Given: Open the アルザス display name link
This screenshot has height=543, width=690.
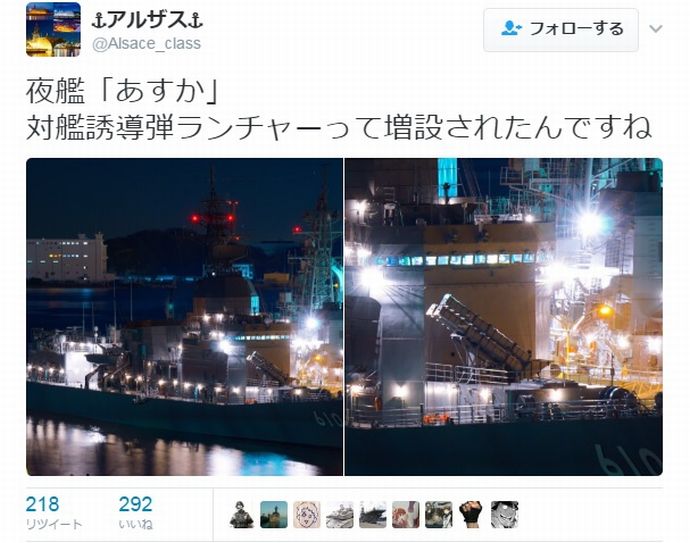Looking at the screenshot, I should pyautogui.click(x=147, y=20).
